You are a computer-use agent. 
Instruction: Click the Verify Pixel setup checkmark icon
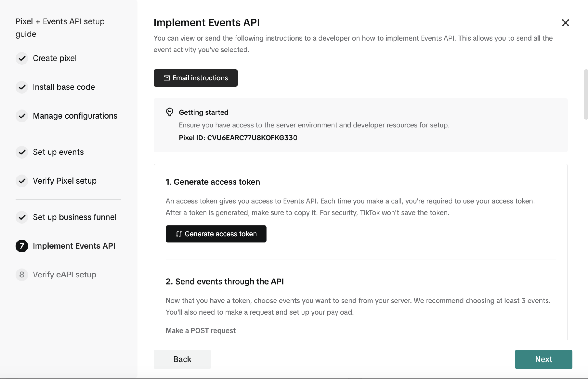[22, 181]
